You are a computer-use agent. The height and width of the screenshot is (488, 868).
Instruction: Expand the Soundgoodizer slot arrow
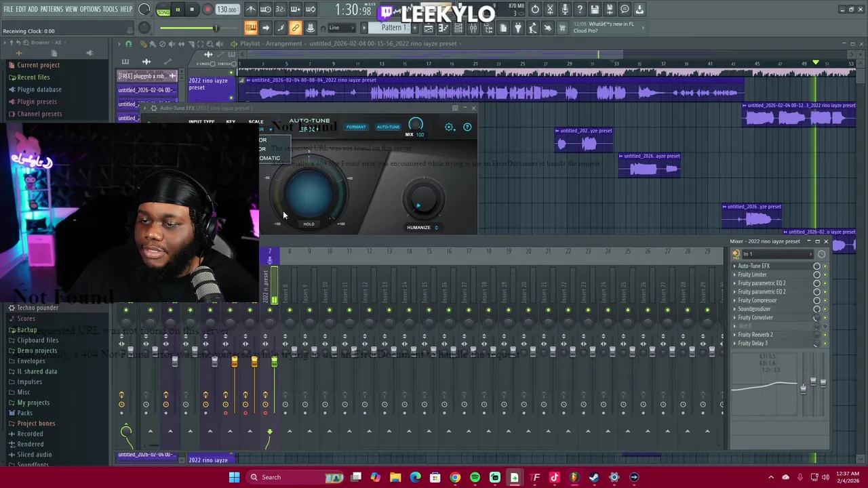pyautogui.click(x=734, y=309)
